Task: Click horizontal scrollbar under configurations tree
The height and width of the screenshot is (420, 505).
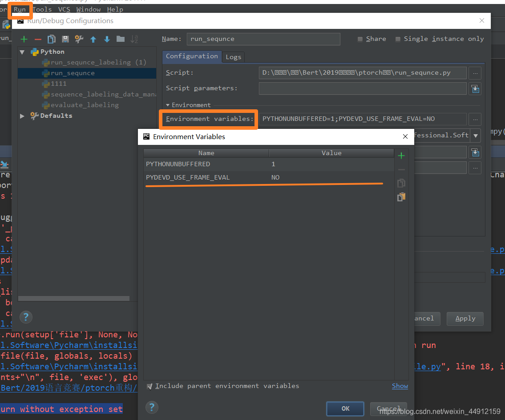Action: [x=74, y=299]
